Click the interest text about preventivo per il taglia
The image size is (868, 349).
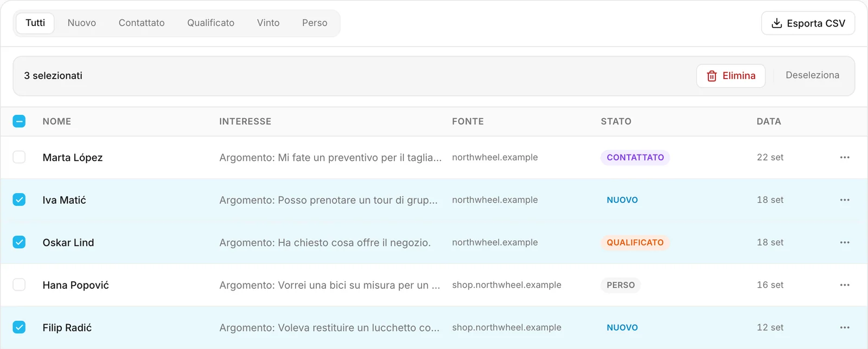pos(330,158)
